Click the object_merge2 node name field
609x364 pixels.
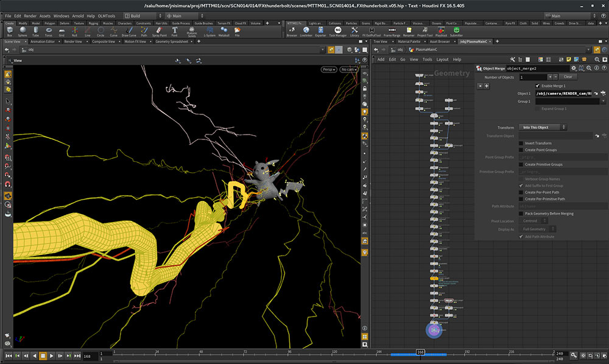click(x=538, y=68)
